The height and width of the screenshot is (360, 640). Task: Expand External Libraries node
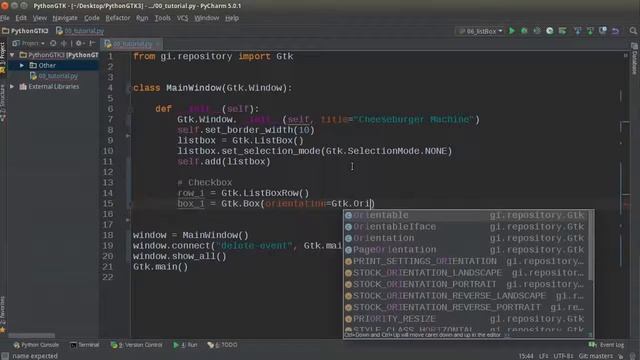pyautogui.click(x=12, y=87)
